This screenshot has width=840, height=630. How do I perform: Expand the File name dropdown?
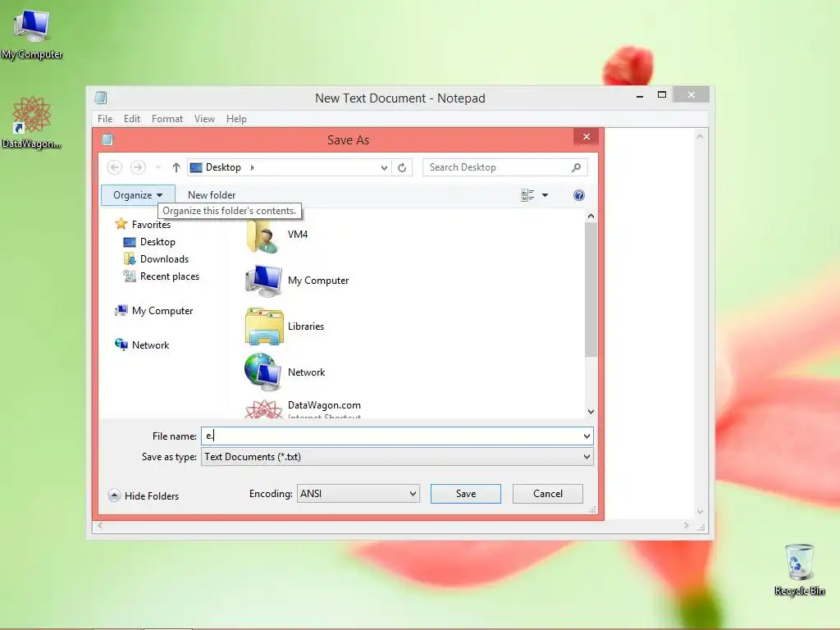(587, 436)
